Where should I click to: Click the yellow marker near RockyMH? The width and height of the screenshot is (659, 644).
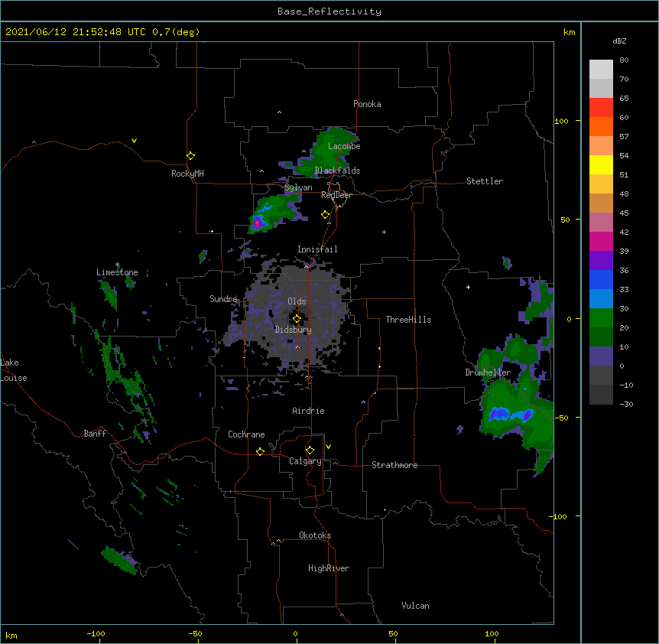pyautogui.click(x=191, y=156)
